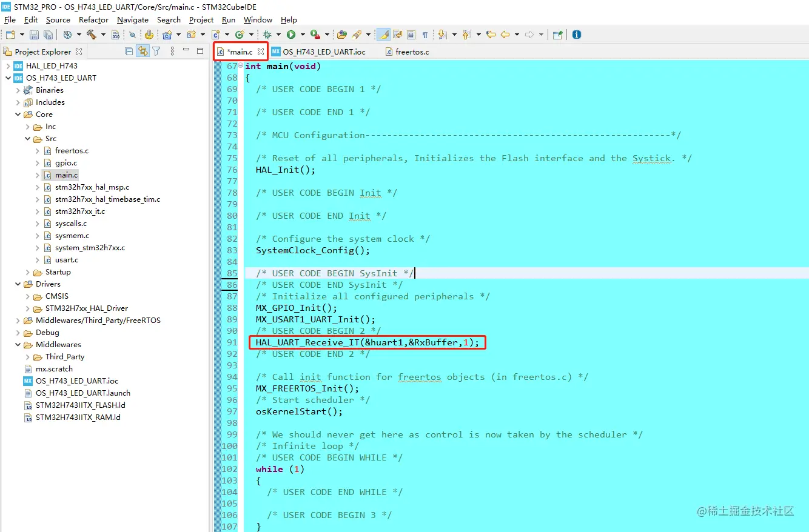Switch to the OS_H743_LED_UART.ioc editor tab

318,52
